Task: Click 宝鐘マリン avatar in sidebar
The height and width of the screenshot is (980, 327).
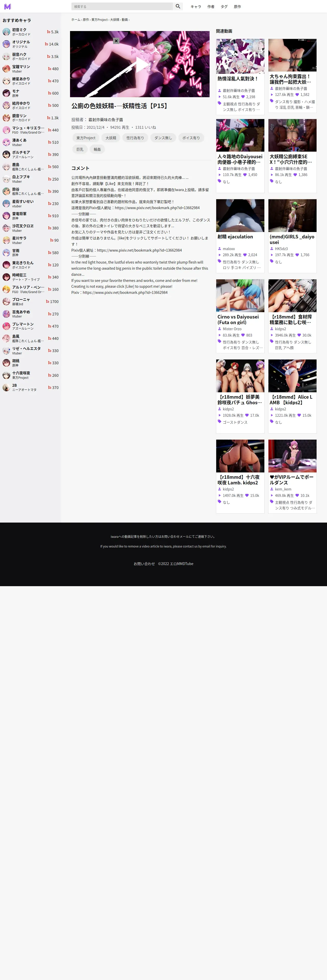Action: [x=6, y=69]
